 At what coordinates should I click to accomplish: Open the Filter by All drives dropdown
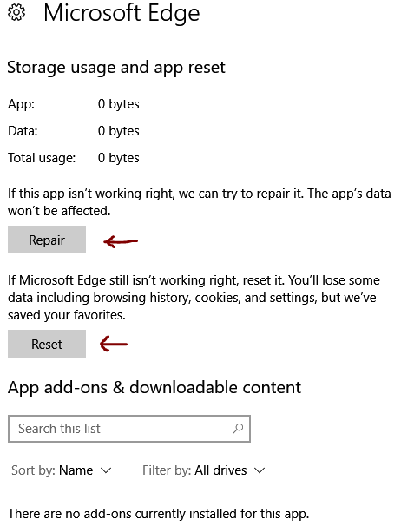click(x=204, y=470)
